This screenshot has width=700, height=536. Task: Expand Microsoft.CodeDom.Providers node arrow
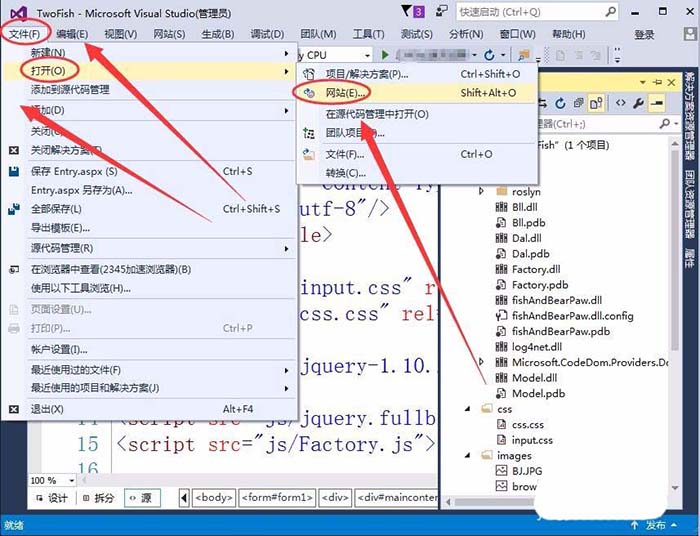[x=481, y=361]
